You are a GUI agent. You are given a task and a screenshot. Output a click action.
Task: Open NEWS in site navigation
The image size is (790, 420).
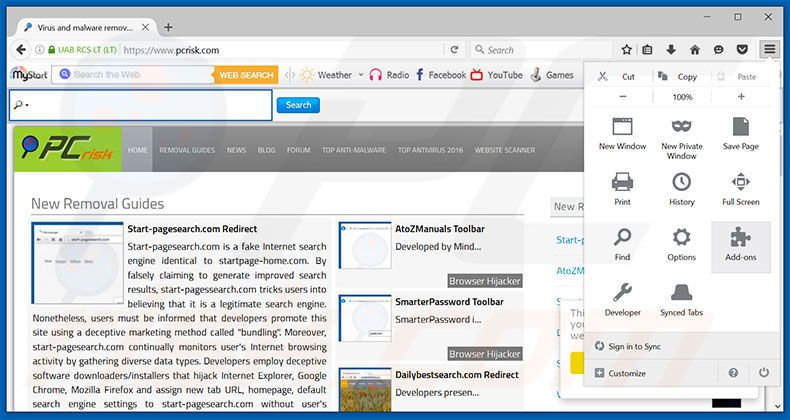(236, 150)
